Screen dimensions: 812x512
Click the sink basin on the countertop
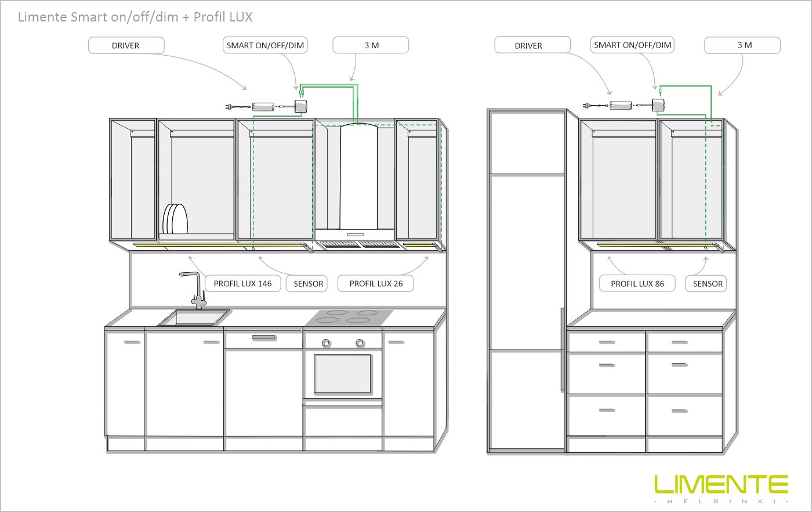click(x=194, y=318)
